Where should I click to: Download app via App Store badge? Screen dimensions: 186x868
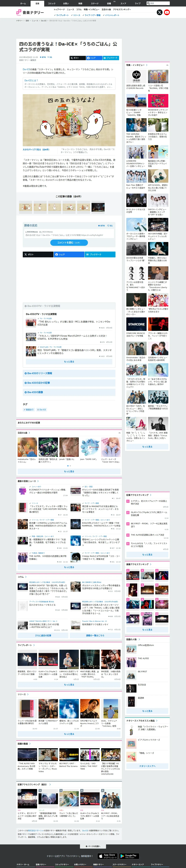pos(107,856)
